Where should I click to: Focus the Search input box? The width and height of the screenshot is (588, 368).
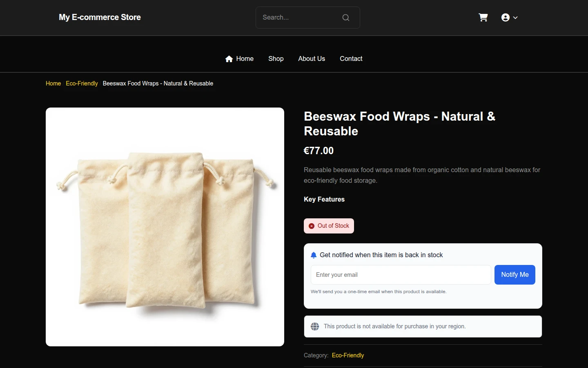pyautogui.click(x=301, y=18)
